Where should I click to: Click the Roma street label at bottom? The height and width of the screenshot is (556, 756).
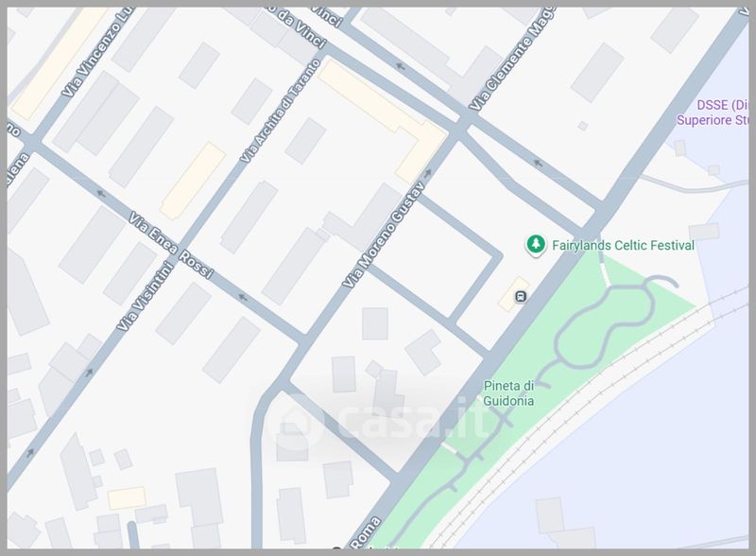tap(366, 533)
